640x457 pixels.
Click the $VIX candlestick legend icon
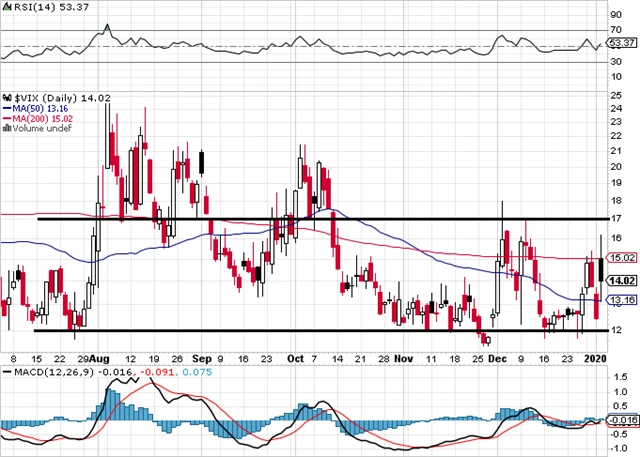point(8,97)
